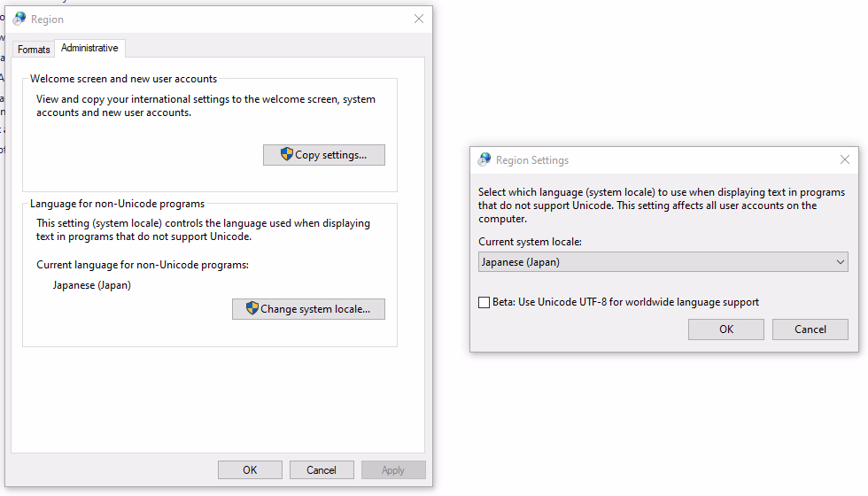The width and height of the screenshot is (868, 496).
Task: Click OK in the Region window
Action: 250,470
